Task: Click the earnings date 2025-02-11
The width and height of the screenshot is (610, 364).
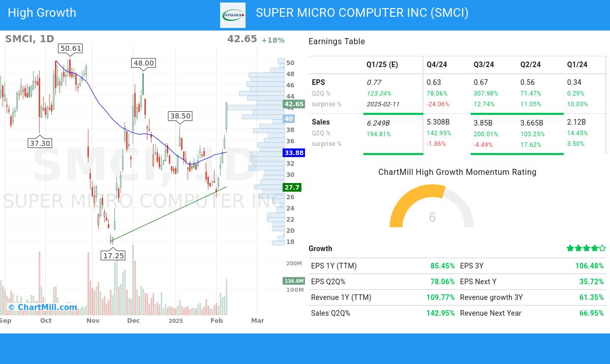Action: coord(383,104)
